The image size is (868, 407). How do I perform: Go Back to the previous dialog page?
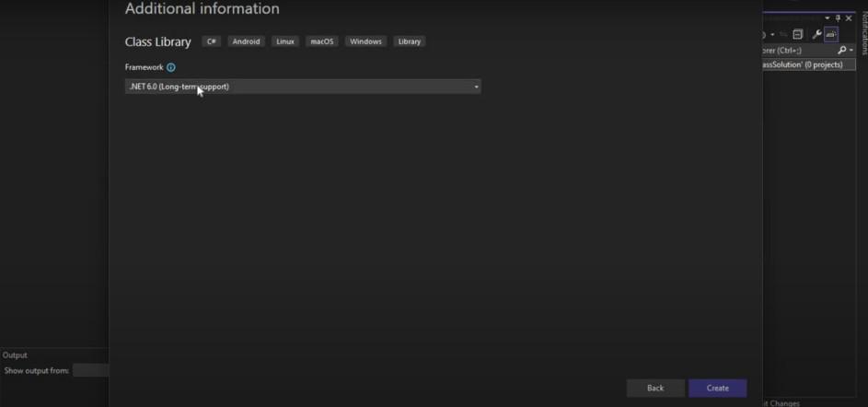655,389
